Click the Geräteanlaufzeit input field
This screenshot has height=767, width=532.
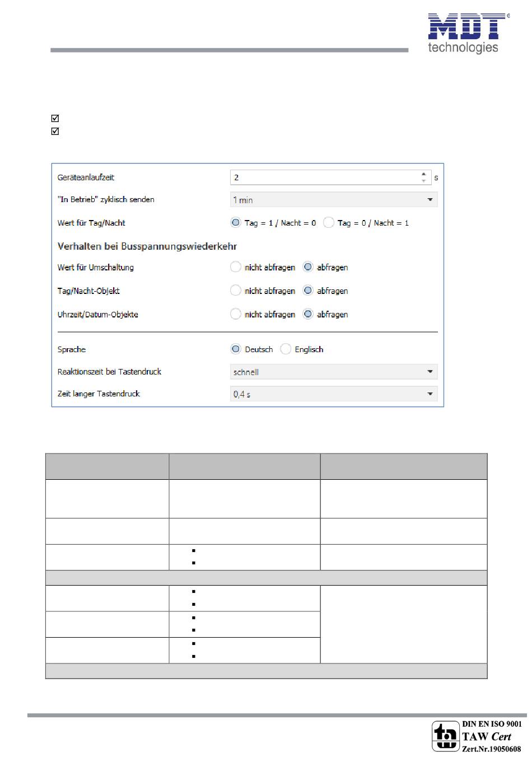[x=330, y=177]
